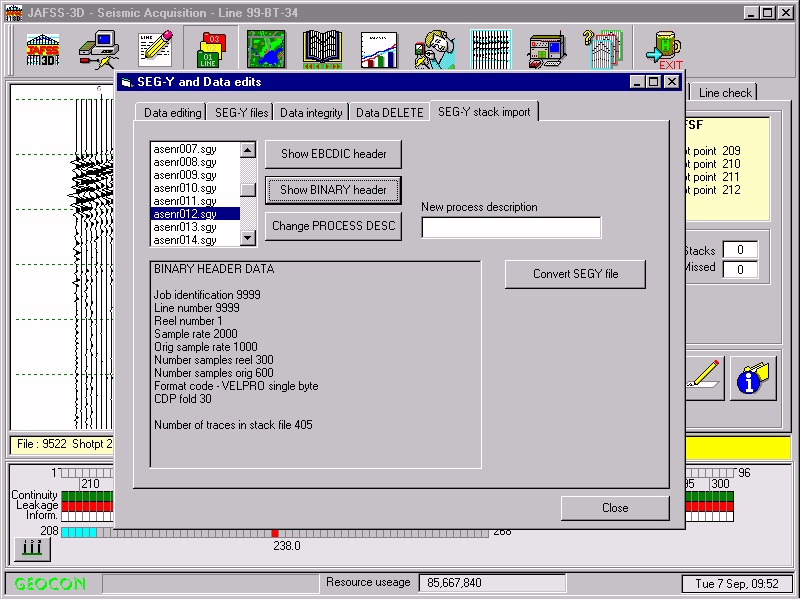This screenshot has width=800, height=600.
Task: Click the blue information icon button
Action: (753, 378)
